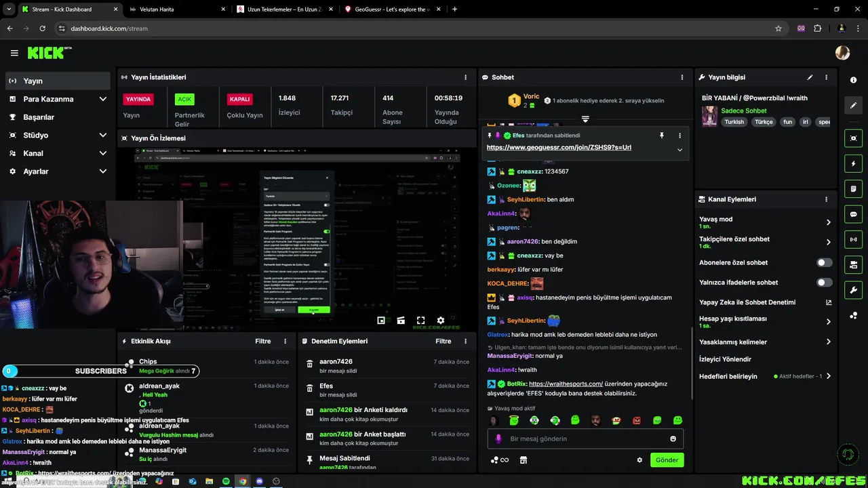The image size is (868, 488).
Task: Open the Yayın section in the sidebar
Action: (x=58, y=81)
